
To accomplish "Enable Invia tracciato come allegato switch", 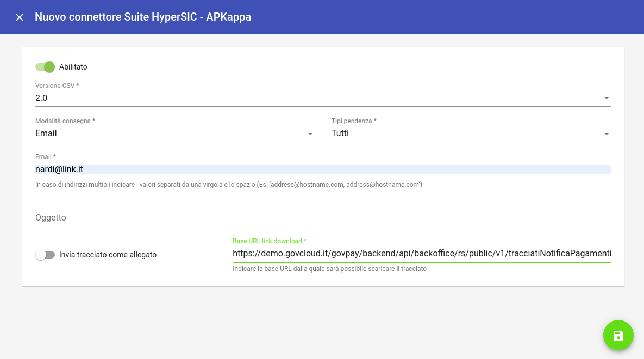I will pos(45,255).
